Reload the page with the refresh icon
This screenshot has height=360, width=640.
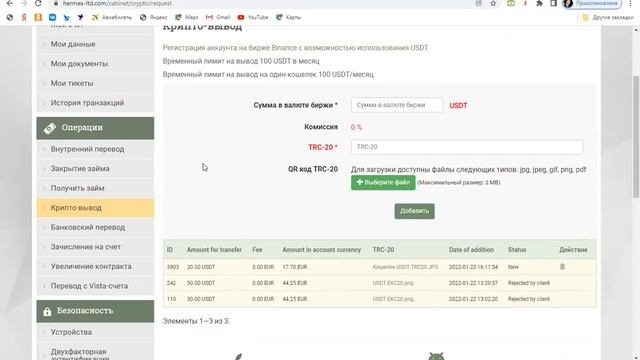[x=38, y=3]
